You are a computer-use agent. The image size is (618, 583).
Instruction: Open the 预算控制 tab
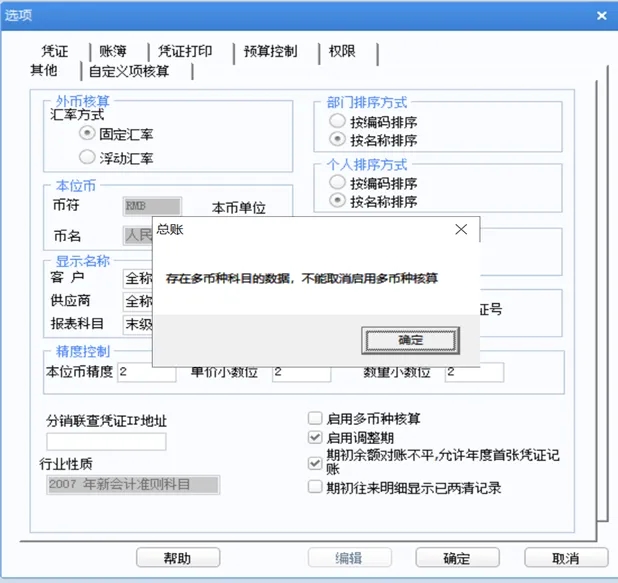pyautogui.click(x=270, y=51)
